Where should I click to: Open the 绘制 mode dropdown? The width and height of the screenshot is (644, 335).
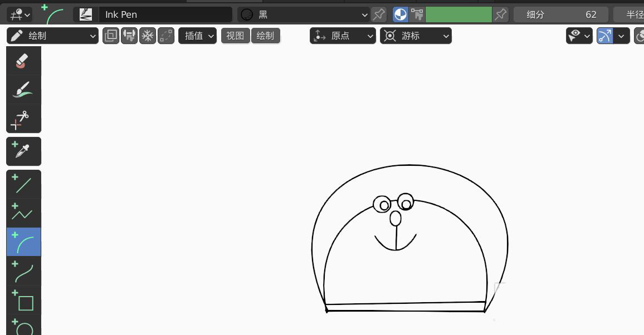click(52, 36)
